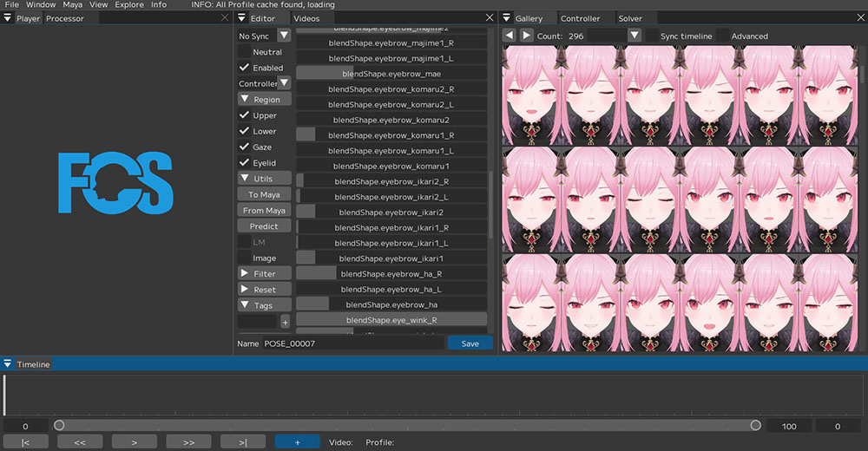
Task: Click the POSE_00007 name field
Action: pyautogui.click(x=353, y=343)
